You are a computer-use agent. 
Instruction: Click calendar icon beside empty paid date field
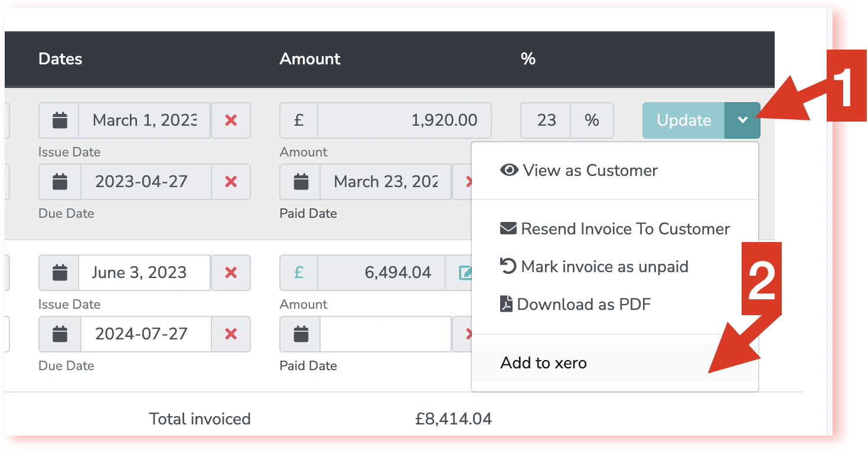pyautogui.click(x=301, y=334)
